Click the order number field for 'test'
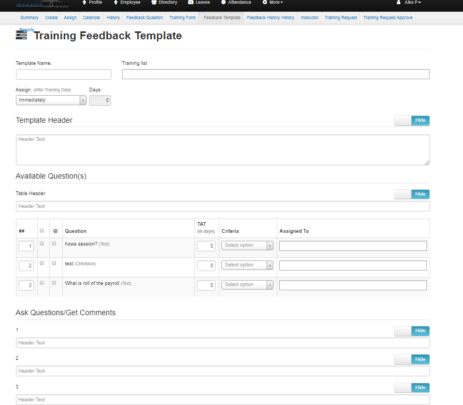This screenshot has width=463, height=405. pyautogui.click(x=26, y=266)
